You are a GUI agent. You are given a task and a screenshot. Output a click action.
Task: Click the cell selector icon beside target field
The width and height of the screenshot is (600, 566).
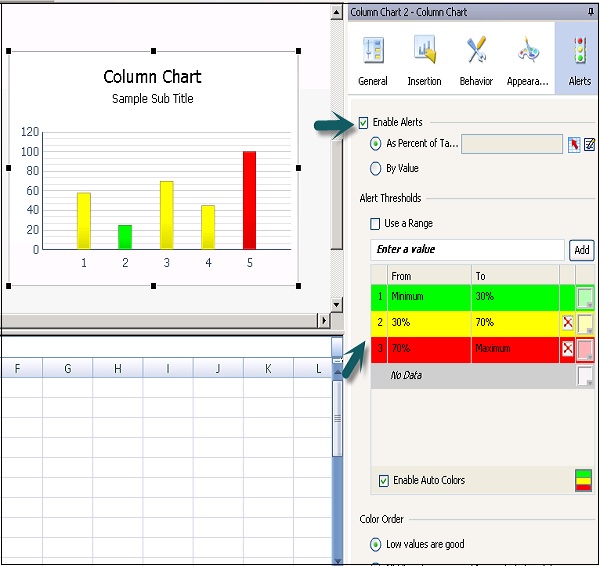tap(574, 144)
